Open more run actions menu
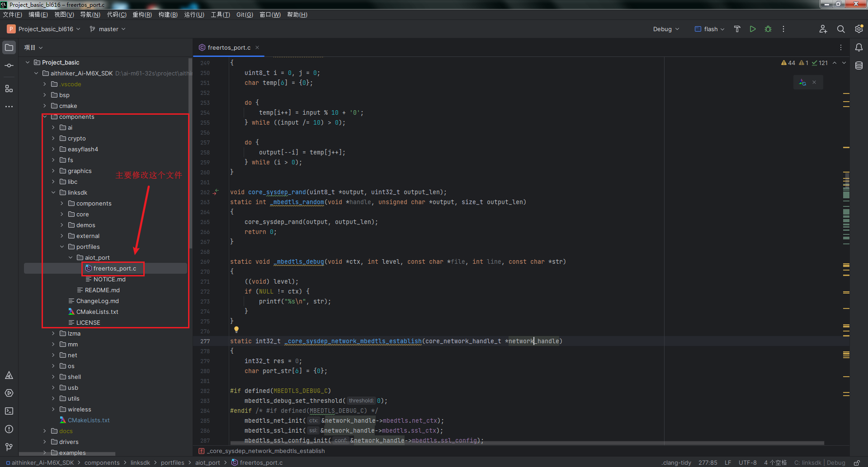868x467 pixels. 783,29
